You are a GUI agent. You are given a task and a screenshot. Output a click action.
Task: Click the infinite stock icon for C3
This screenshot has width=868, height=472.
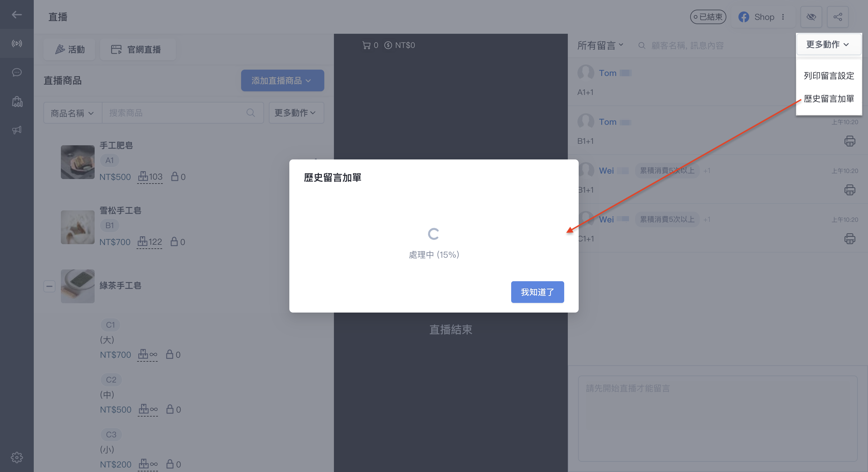148,464
